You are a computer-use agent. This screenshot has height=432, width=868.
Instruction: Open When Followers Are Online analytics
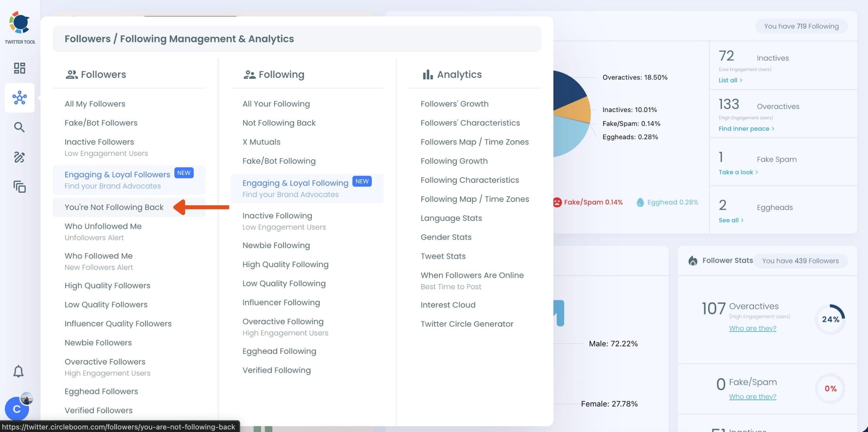[472, 275]
